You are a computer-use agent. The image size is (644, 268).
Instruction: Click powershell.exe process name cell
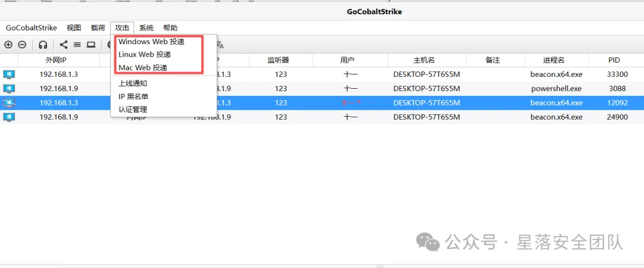[x=556, y=89]
